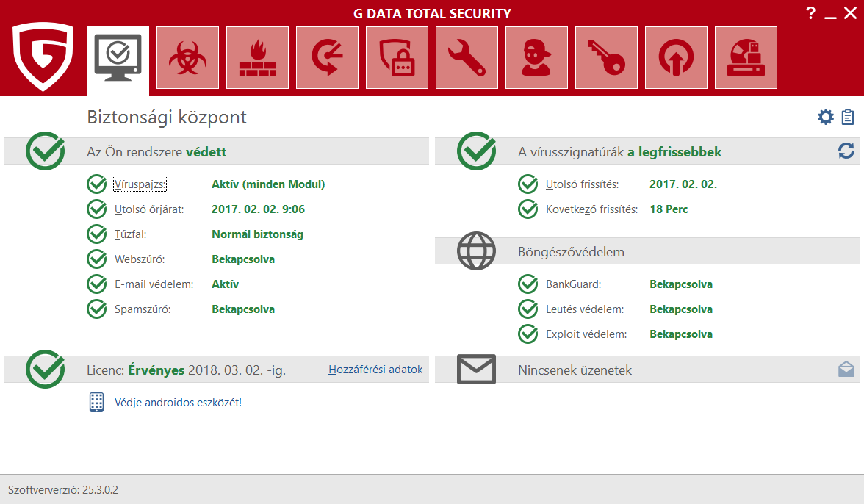Click the Következő frissítés label
Screen dimensions: 864x504
592,209
